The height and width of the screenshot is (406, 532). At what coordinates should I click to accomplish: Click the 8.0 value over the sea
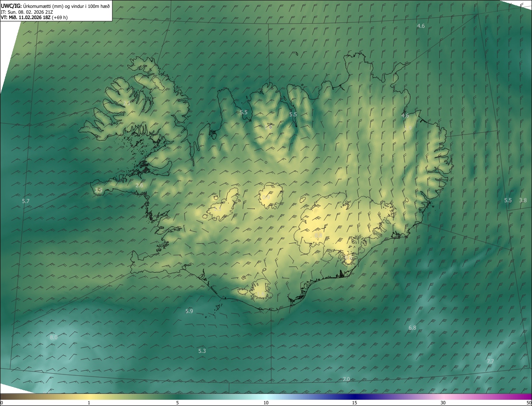point(54,338)
